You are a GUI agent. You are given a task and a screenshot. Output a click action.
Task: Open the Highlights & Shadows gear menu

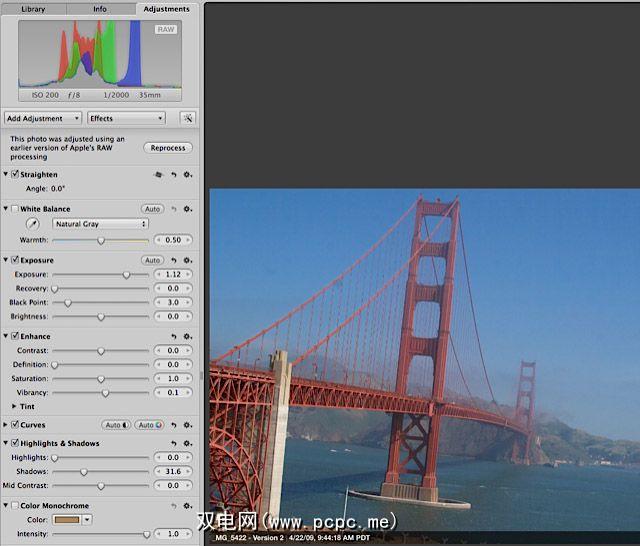coord(187,443)
